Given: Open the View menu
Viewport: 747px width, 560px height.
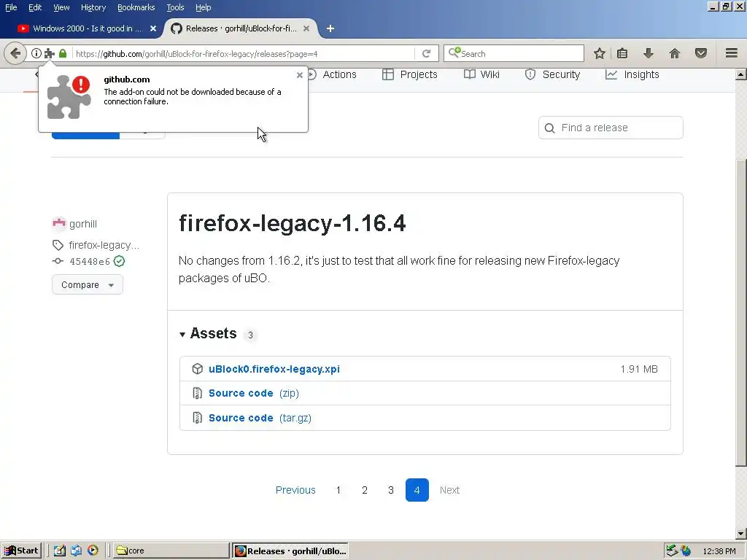Looking at the screenshot, I should 61,7.
